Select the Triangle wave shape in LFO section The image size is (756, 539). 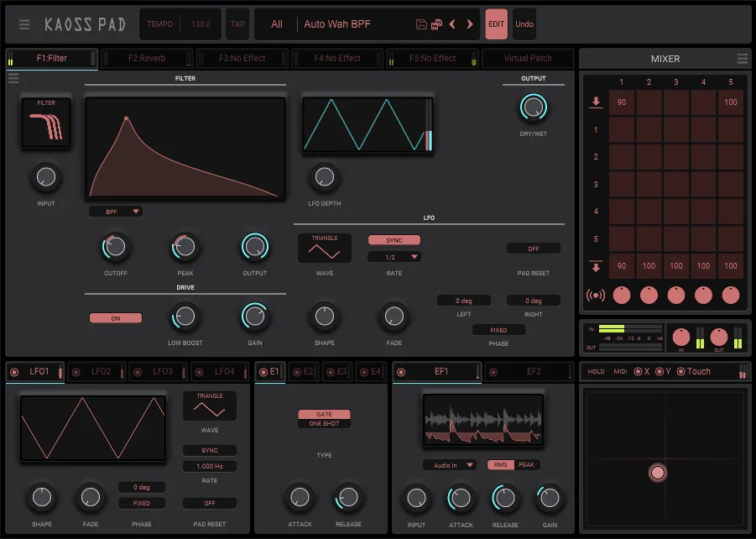pos(325,247)
